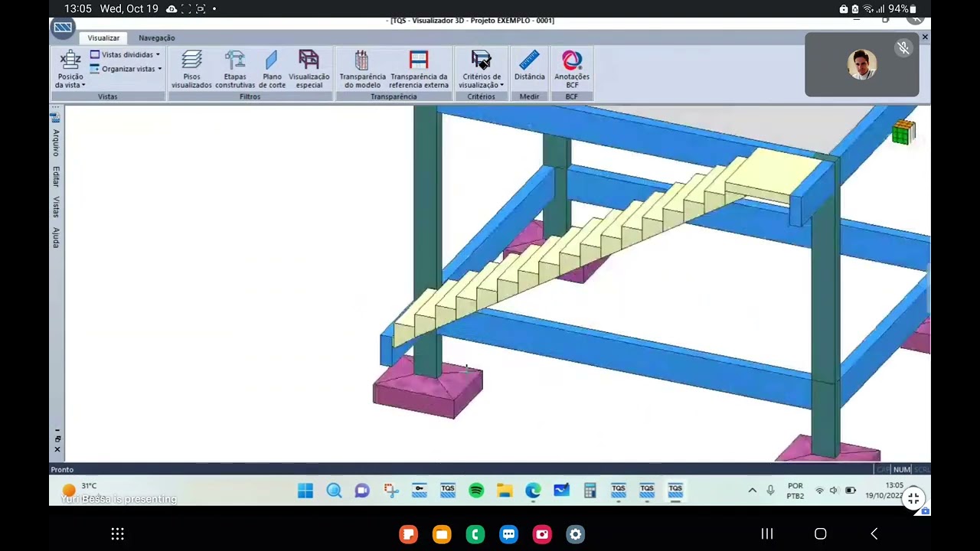Open the TQS application menu button
The height and width of the screenshot is (551, 980).
point(63,28)
